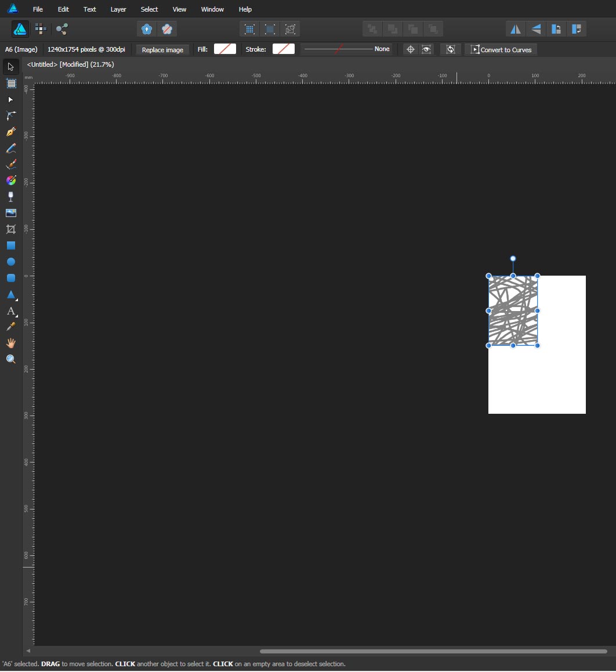
Task: Select the Vector Brush tool
Action: pyautogui.click(x=10, y=165)
